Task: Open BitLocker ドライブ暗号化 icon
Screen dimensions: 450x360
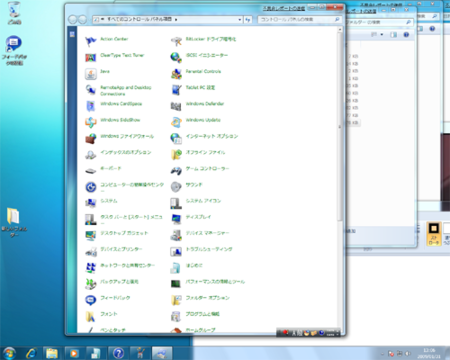Action: pyautogui.click(x=176, y=41)
